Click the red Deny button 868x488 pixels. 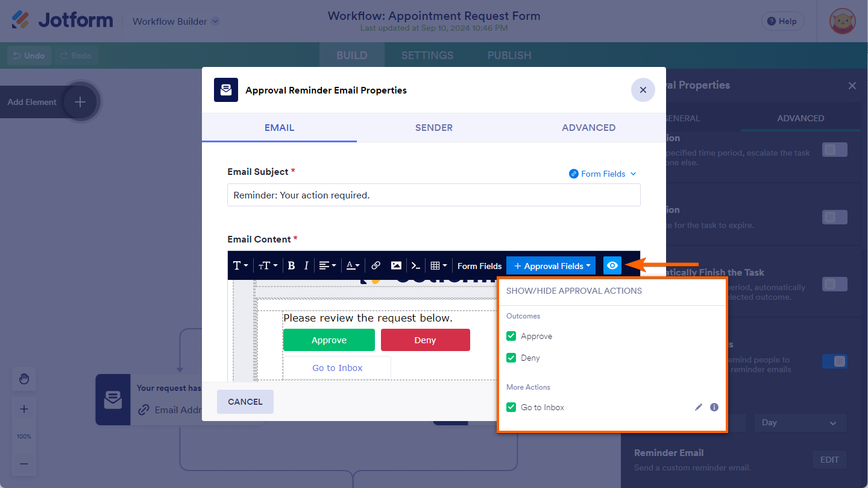click(426, 340)
